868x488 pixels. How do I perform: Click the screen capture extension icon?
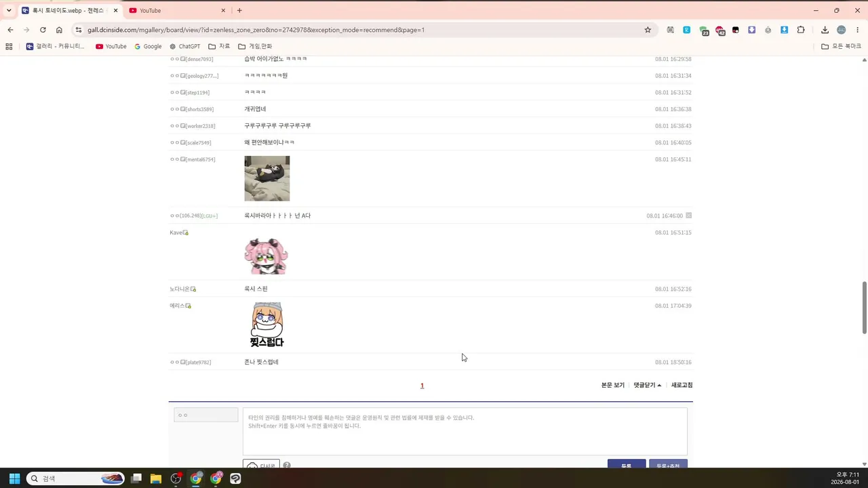click(x=671, y=30)
